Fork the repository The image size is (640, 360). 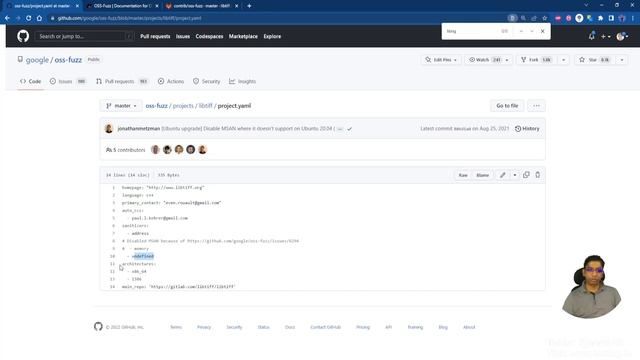click(536, 60)
